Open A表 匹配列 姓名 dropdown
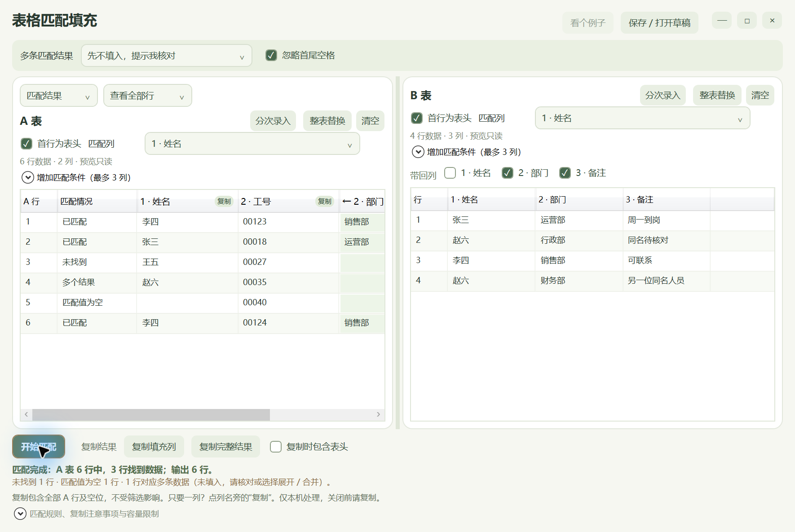This screenshot has width=795, height=532. 252,144
